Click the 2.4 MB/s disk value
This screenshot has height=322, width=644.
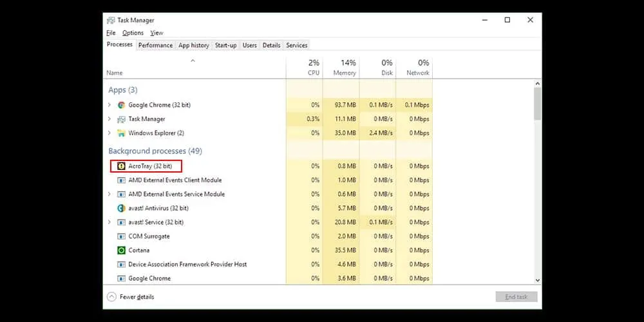[x=381, y=133]
